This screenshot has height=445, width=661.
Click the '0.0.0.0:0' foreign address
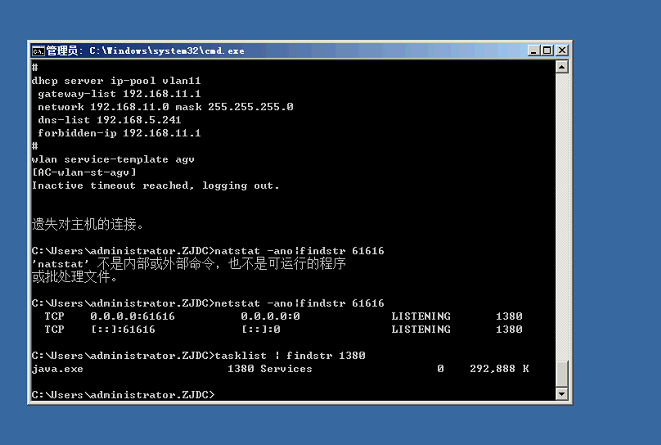270,316
